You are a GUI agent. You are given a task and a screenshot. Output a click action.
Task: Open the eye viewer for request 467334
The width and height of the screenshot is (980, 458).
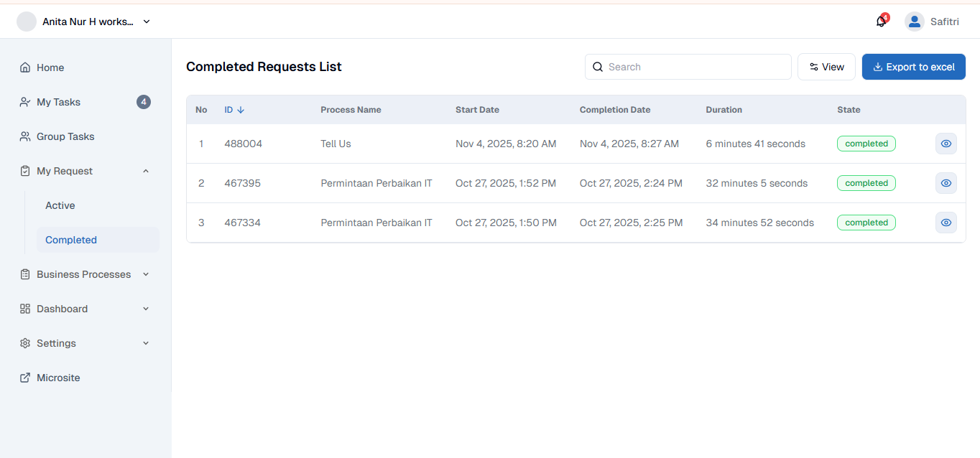tap(946, 223)
